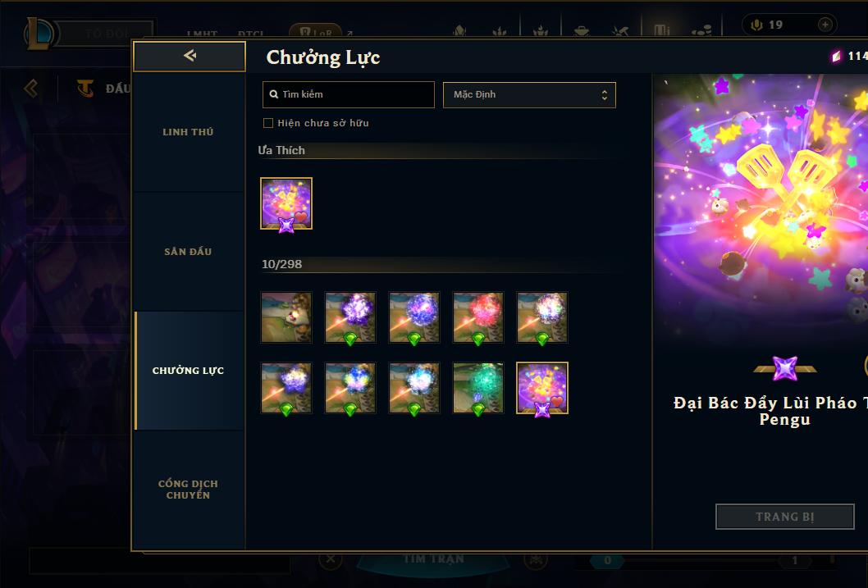The image size is (868, 588).
Task: Choose the red firework boom icon
Action: (x=478, y=317)
